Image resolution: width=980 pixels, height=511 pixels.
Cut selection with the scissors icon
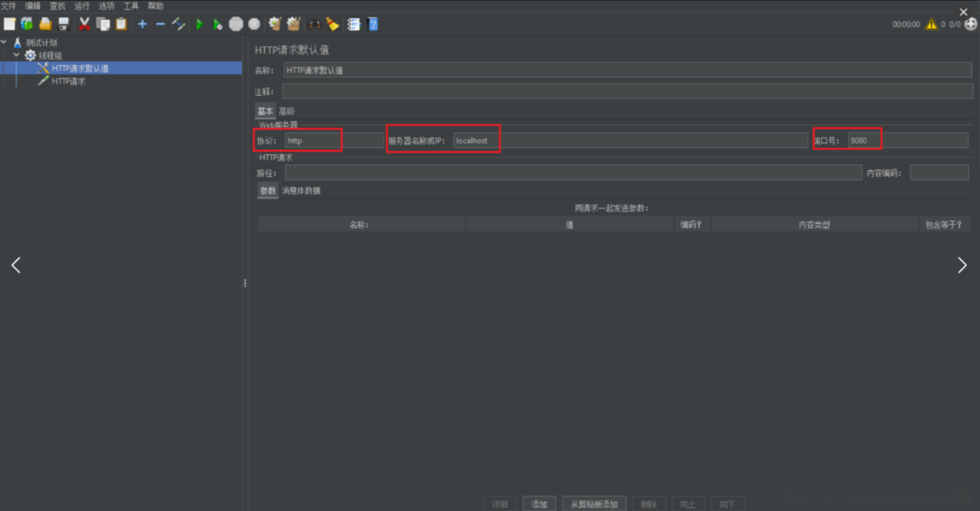[x=84, y=24]
